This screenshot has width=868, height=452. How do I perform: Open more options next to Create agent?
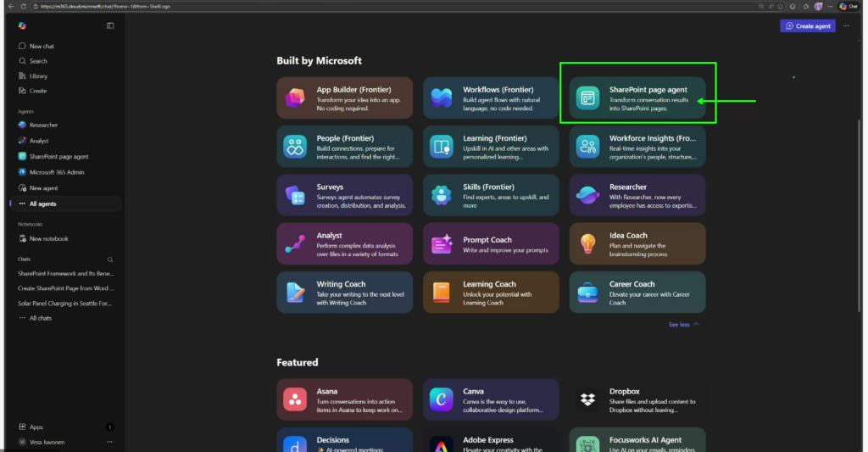[846, 26]
